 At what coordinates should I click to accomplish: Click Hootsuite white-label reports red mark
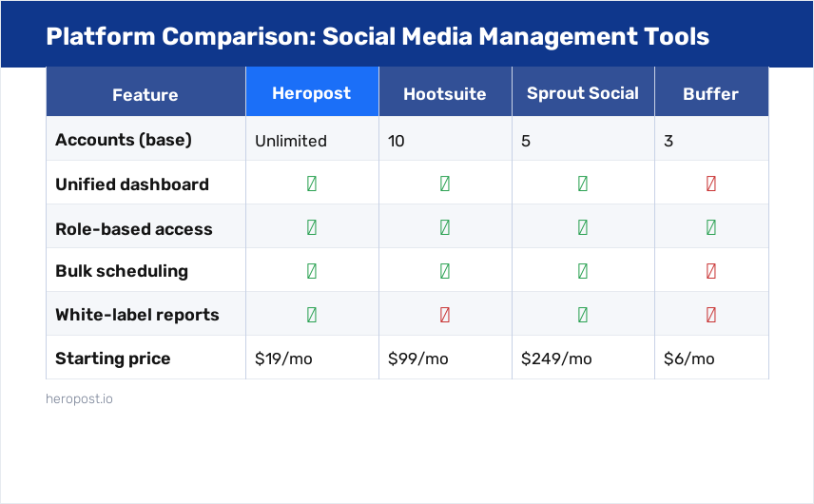(x=445, y=315)
